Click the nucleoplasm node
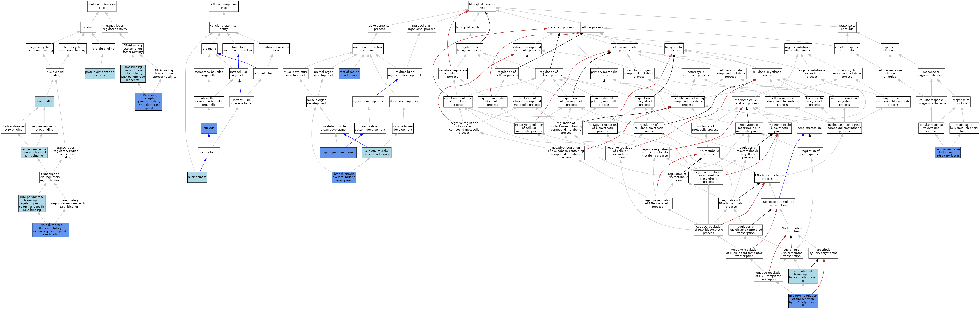 click(197, 177)
